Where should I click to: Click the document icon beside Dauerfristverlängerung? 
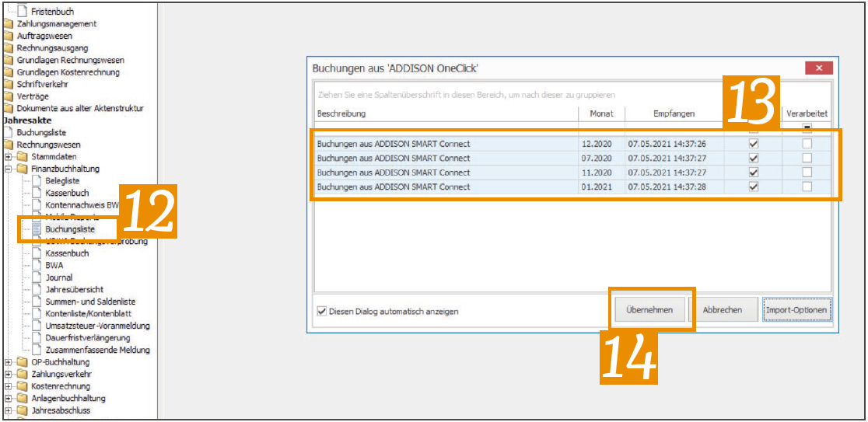37,338
